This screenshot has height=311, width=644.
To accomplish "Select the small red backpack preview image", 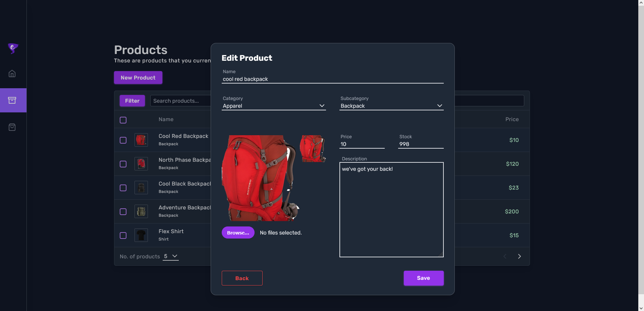I will point(313,149).
